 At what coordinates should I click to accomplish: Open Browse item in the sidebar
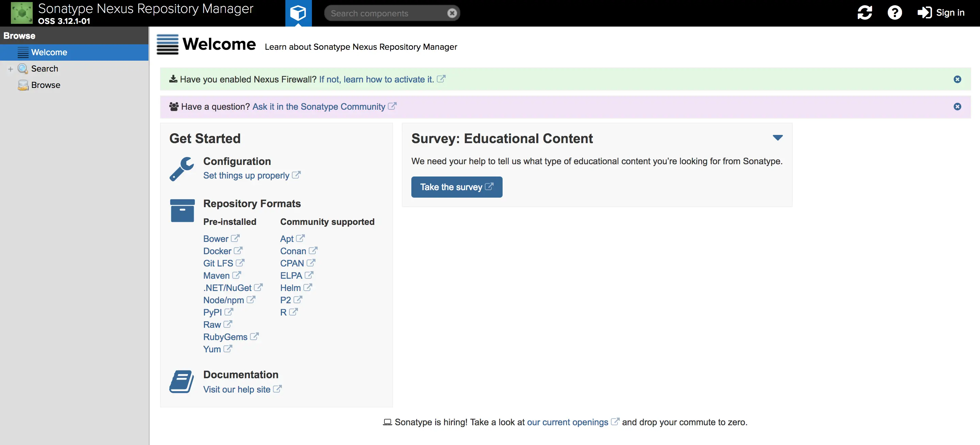45,85
